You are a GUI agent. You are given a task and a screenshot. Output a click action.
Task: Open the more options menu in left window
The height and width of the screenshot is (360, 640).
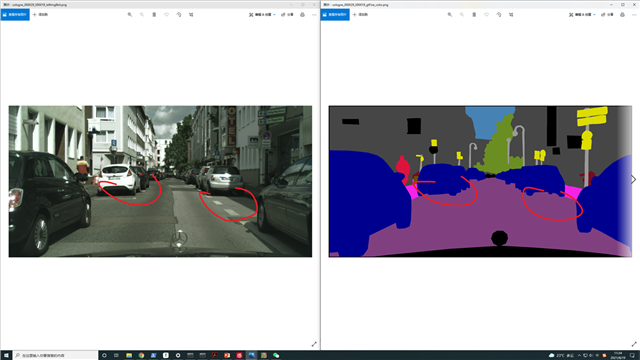point(314,15)
